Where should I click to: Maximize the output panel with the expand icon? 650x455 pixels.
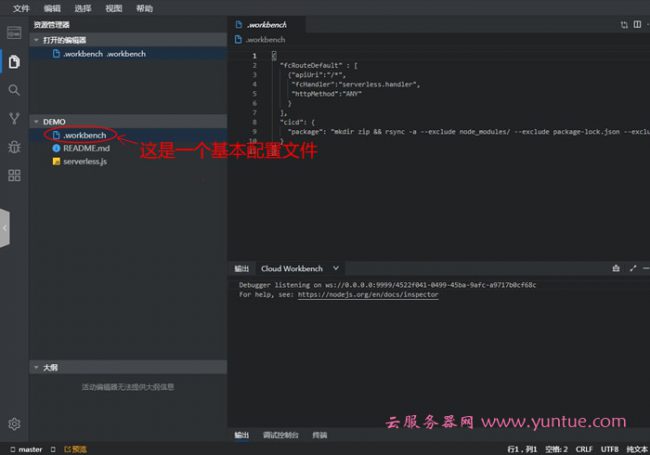pyautogui.click(x=633, y=268)
